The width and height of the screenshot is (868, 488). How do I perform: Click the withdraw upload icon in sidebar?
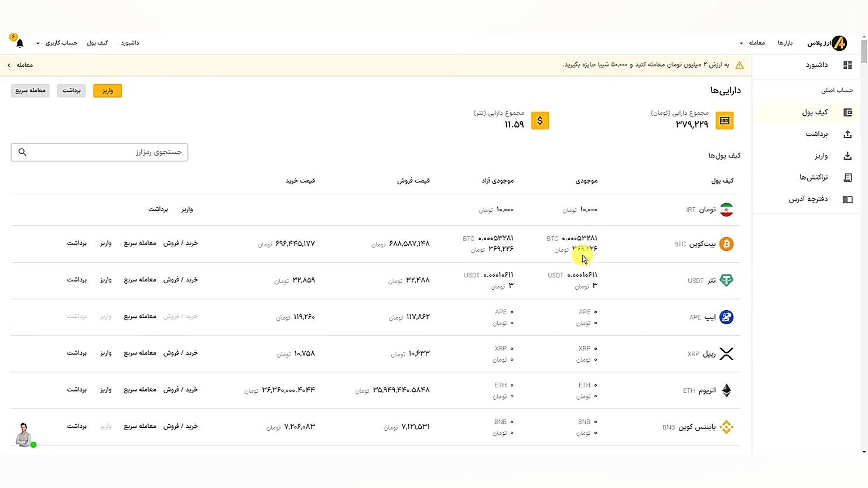coord(848,134)
